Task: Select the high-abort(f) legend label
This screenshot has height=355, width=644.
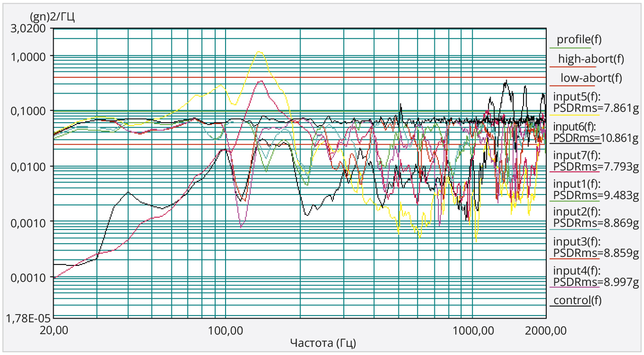Action: coord(591,59)
